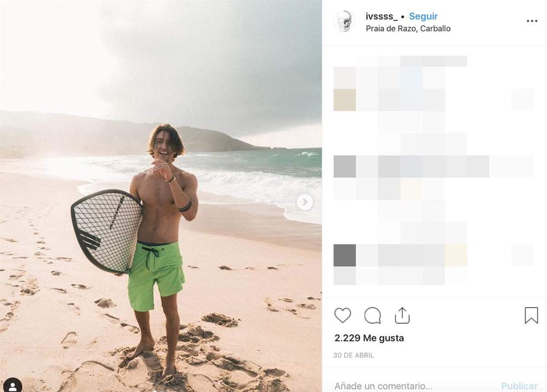Viewport: 547px width, 392px height.
Task: Follow the user by clicking Seguir
Action: pos(423,16)
